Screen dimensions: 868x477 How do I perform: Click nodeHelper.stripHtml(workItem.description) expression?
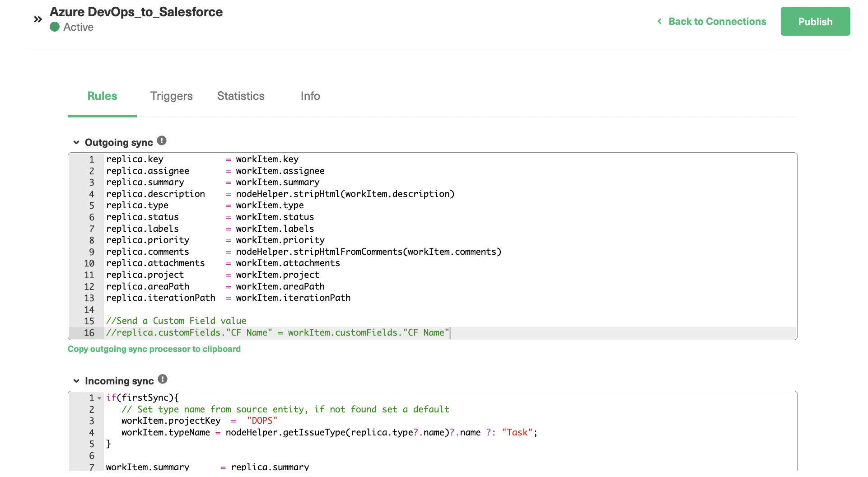(345, 194)
